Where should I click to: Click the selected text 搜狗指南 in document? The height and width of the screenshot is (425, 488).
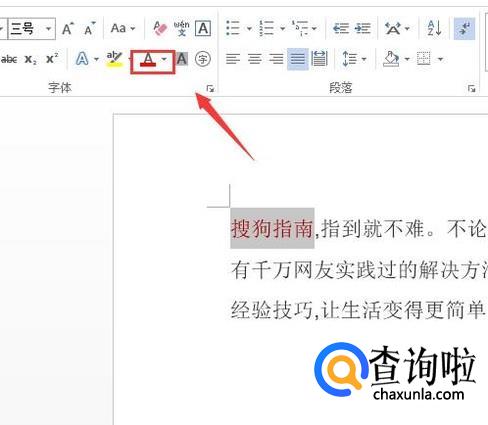click(272, 228)
